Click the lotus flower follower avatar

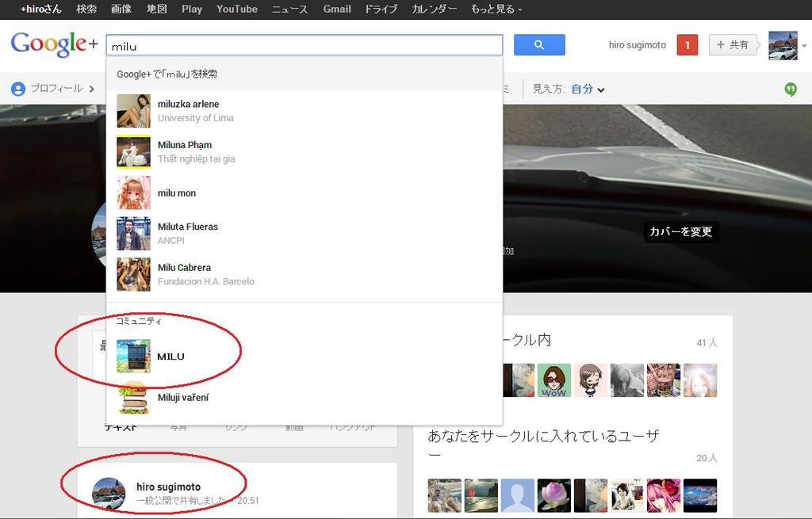pyautogui.click(x=554, y=496)
